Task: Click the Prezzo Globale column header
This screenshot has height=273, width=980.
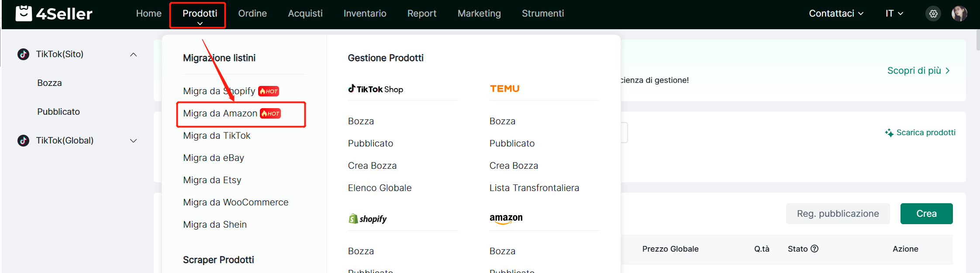Action: point(670,249)
